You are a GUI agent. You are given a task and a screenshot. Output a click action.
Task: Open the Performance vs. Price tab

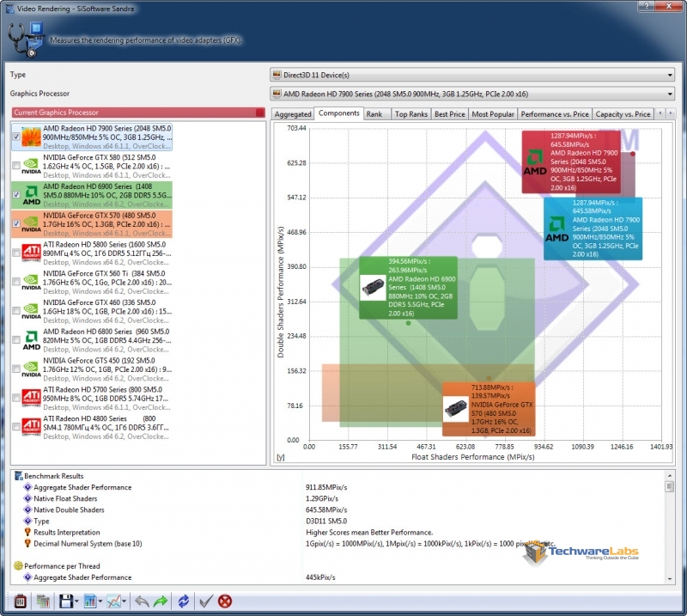(x=555, y=113)
